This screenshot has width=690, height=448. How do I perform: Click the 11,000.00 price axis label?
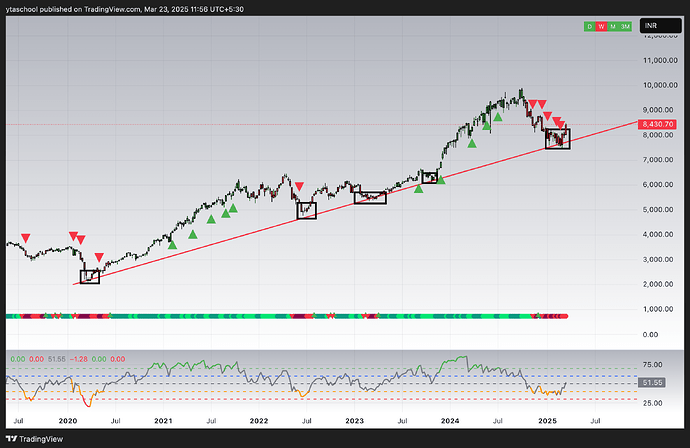(660, 60)
